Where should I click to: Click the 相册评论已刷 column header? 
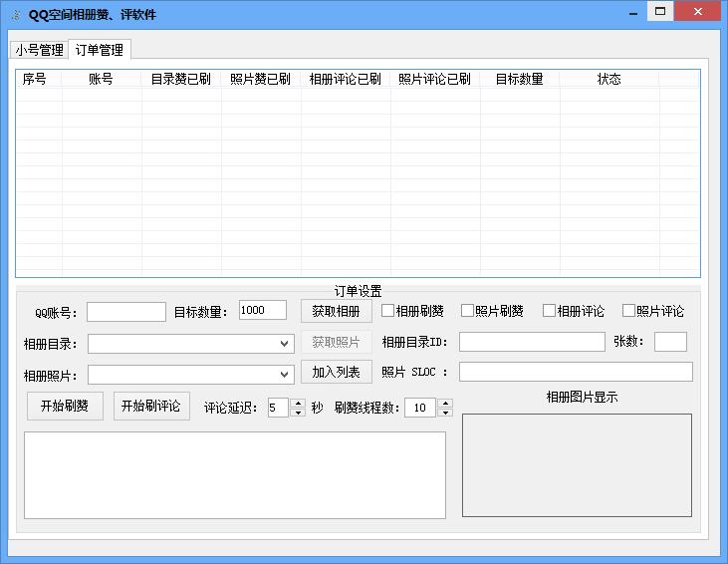pos(346,79)
